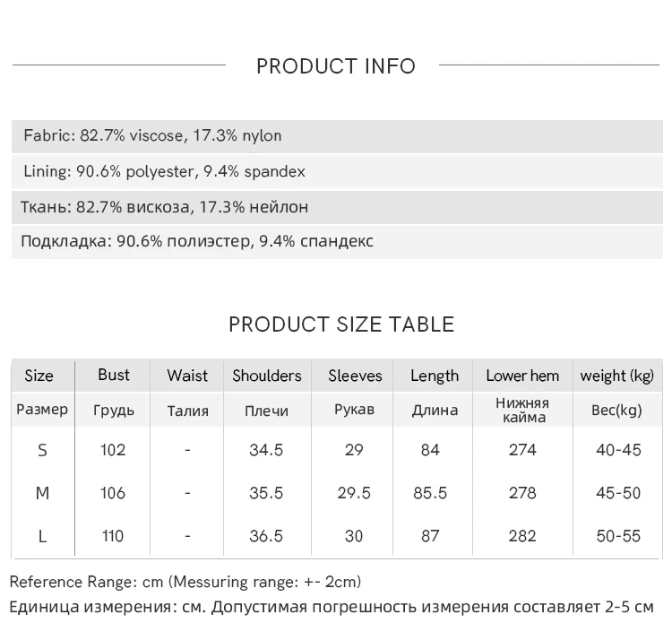672x640 pixels.
Task: Select the Единица измерения note line
Action: [332, 607]
